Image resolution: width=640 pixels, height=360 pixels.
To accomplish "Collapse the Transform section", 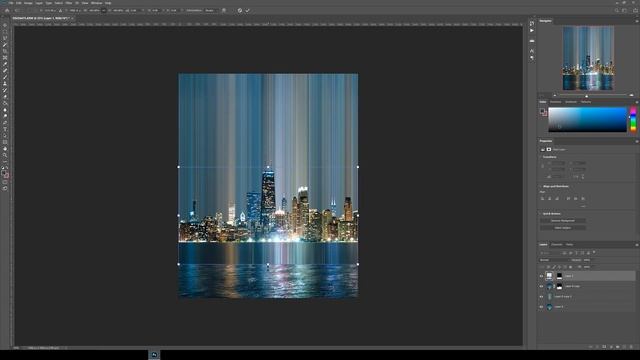I will 541,157.
